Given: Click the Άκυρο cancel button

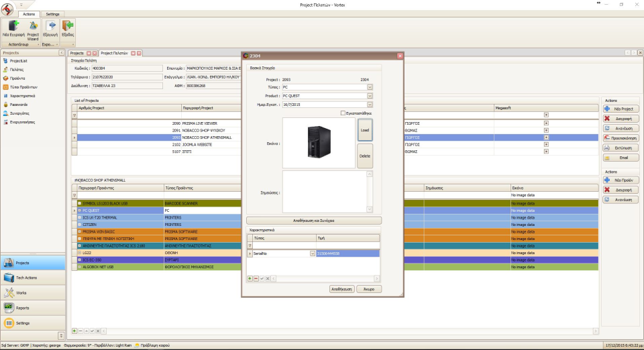Looking at the screenshot, I should click(368, 289).
